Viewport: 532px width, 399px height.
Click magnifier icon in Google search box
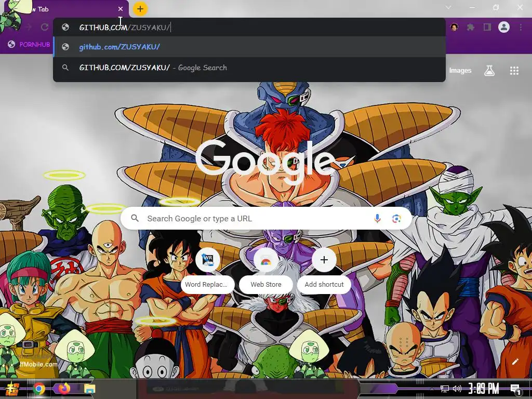135,218
